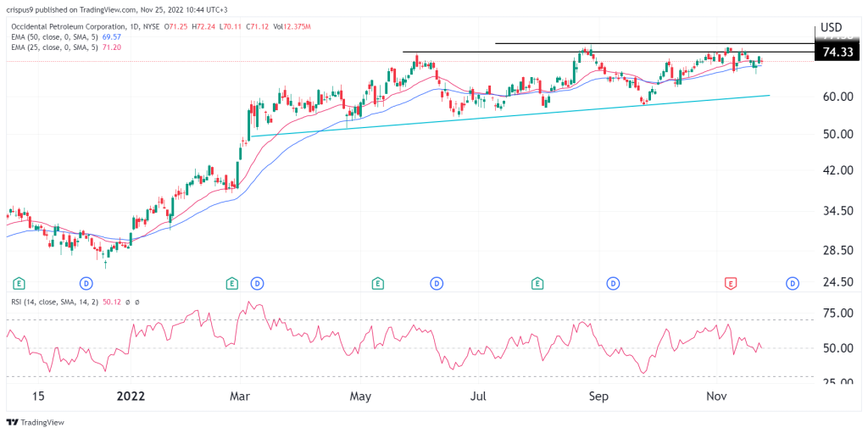Click the last dividend D marker after Nov
This screenshot has height=433, width=868.
(x=793, y=284)
